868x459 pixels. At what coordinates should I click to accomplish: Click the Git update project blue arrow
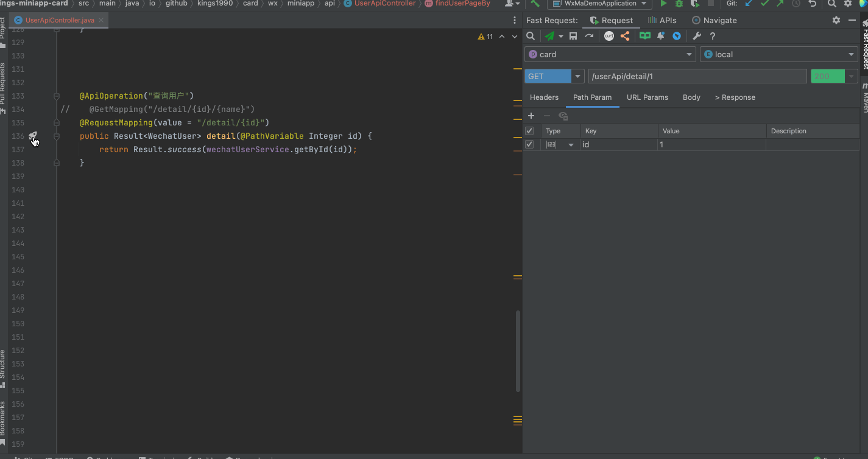pyautogui.click(x=749, y=4)
